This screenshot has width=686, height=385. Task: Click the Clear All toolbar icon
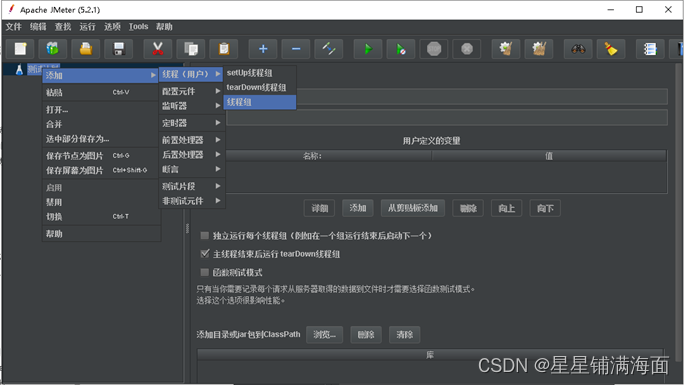pos(539,49)
